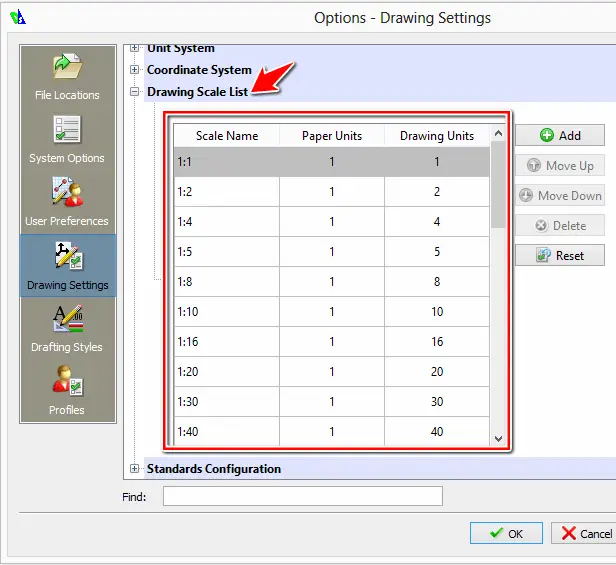
Task: Click the application logo in the title bar
Action: pos(18,18)
